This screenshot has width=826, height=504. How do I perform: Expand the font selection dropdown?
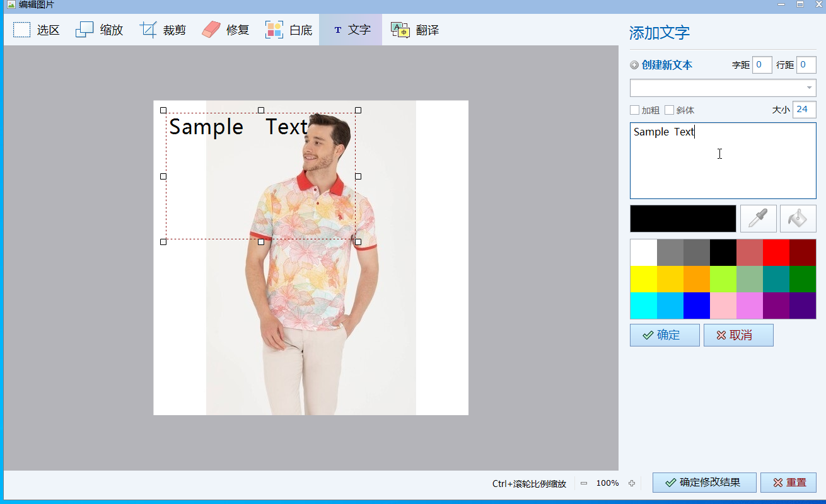809,88
